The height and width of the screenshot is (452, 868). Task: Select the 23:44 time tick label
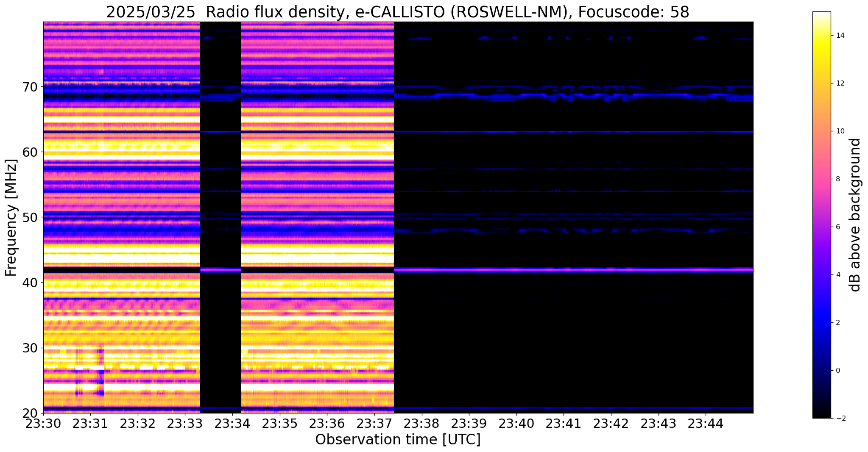(706, 423)
